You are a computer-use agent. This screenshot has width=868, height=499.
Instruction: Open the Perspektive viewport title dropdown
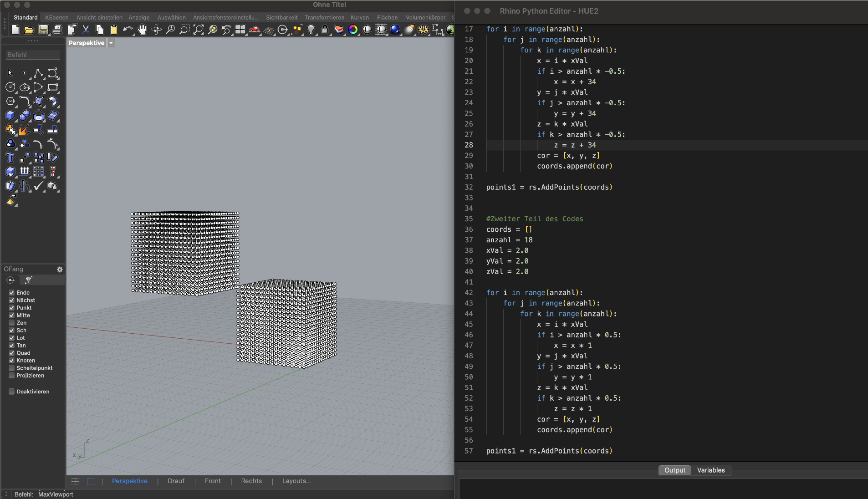111,43
